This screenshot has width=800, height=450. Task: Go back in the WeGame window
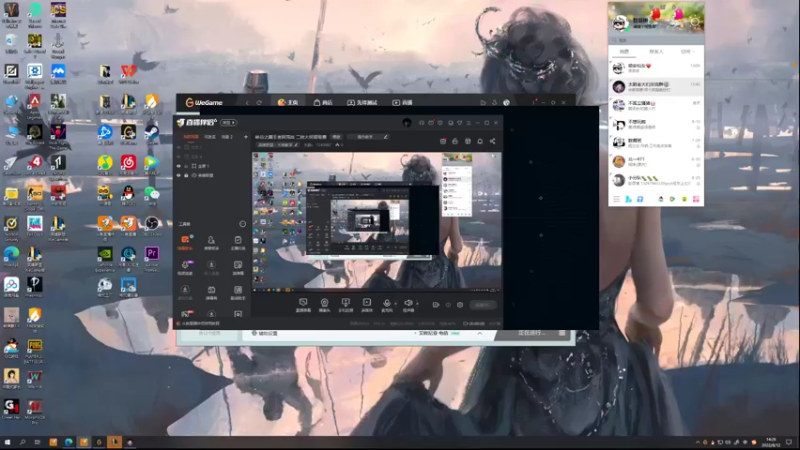(247, 103)
